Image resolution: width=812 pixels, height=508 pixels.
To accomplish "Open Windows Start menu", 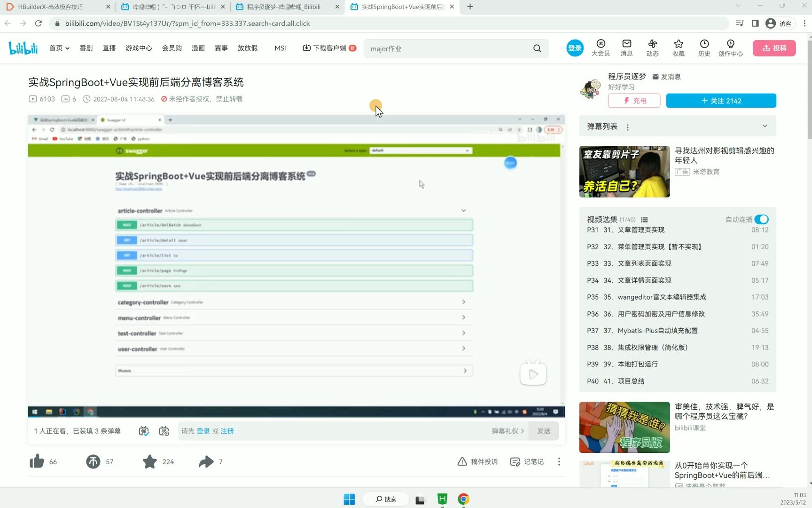I will (349, 499).
